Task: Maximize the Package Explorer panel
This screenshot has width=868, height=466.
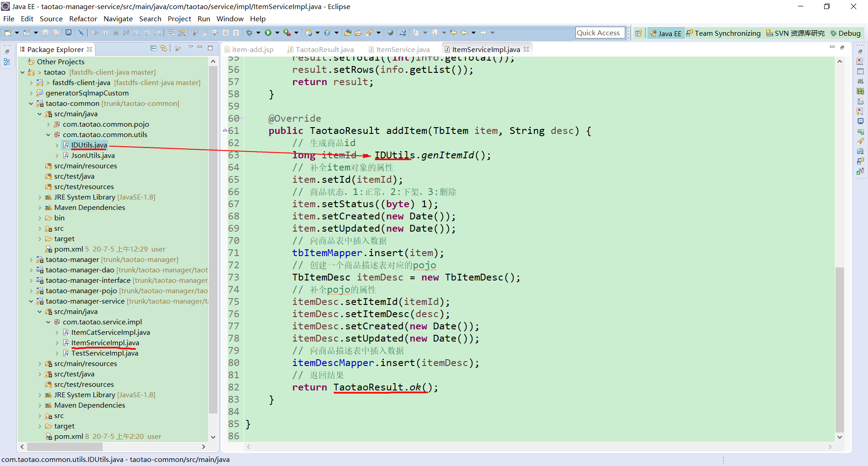Action: (210, 48)
